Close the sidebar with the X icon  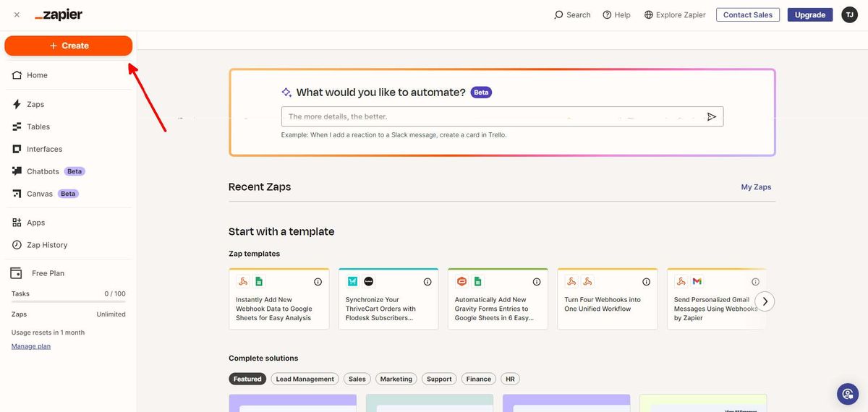point(17,14)
